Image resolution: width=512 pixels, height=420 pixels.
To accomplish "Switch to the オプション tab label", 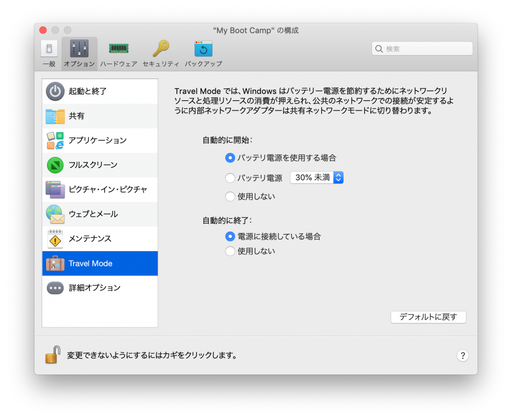I will pos(79,63).
